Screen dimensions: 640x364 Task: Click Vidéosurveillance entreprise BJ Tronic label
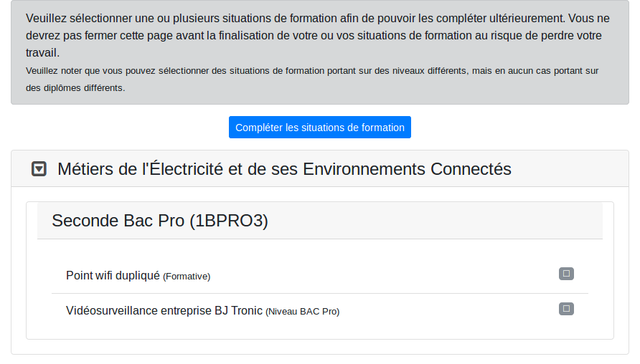(x=164, y=310)
